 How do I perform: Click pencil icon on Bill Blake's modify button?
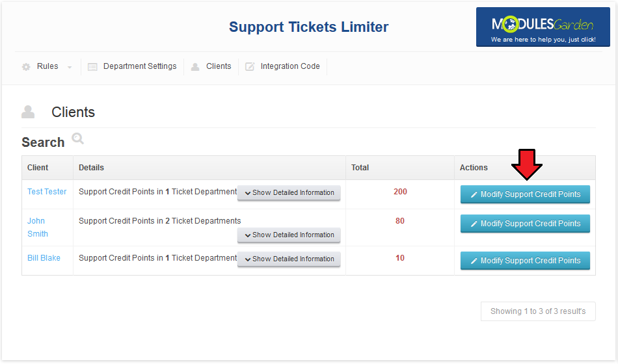(474, 261)
